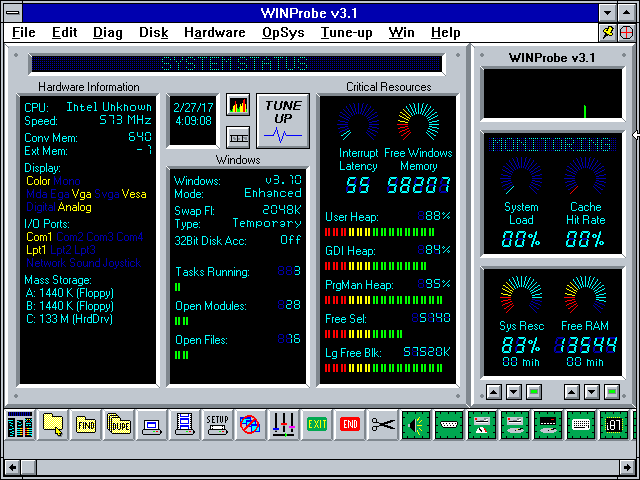This screenshot has height=480, width=640.
Task: Click the small meter panel button below histogram
Action: 238,137
